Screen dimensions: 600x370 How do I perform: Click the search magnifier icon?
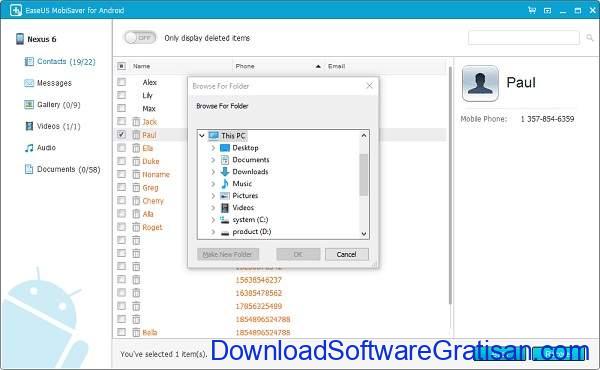click(590, 37)
